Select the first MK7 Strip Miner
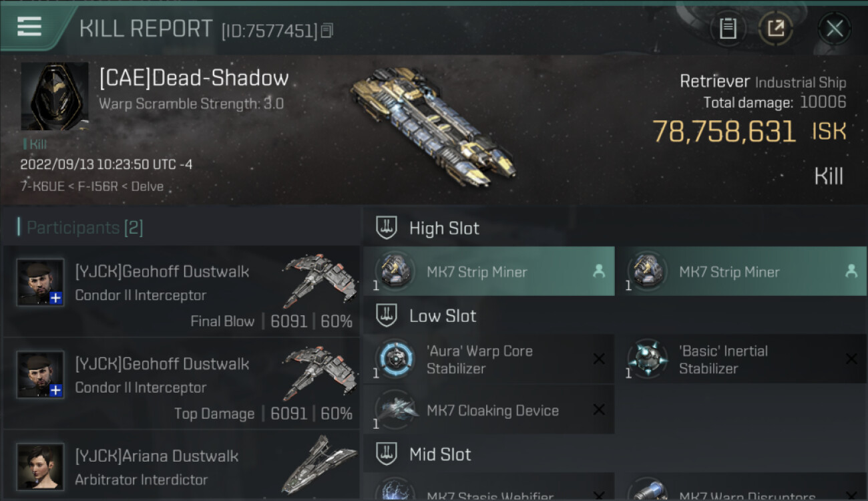Image resolution: width=868 pixels, height=501 pixels. pos(489,271)
